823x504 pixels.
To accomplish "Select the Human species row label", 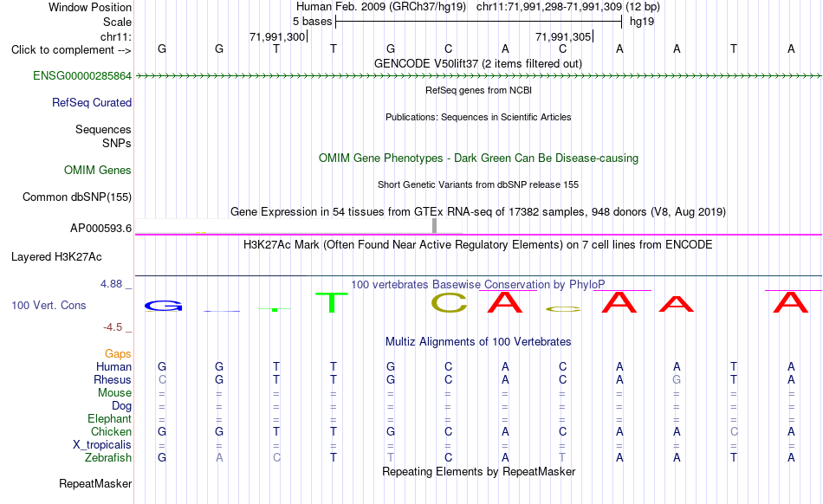I will click(x=113, y=366).
